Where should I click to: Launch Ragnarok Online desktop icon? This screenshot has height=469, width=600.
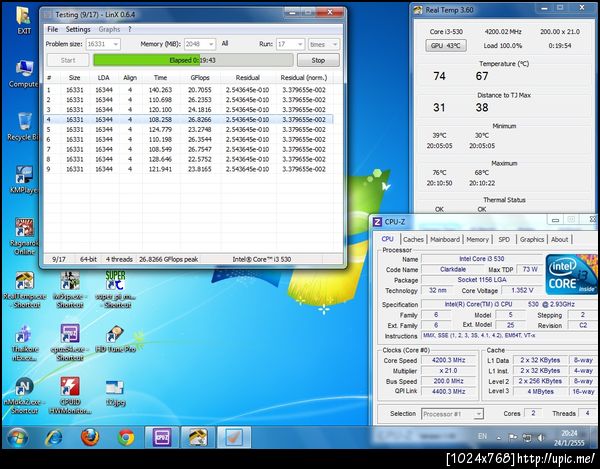[x=24, y=236]
